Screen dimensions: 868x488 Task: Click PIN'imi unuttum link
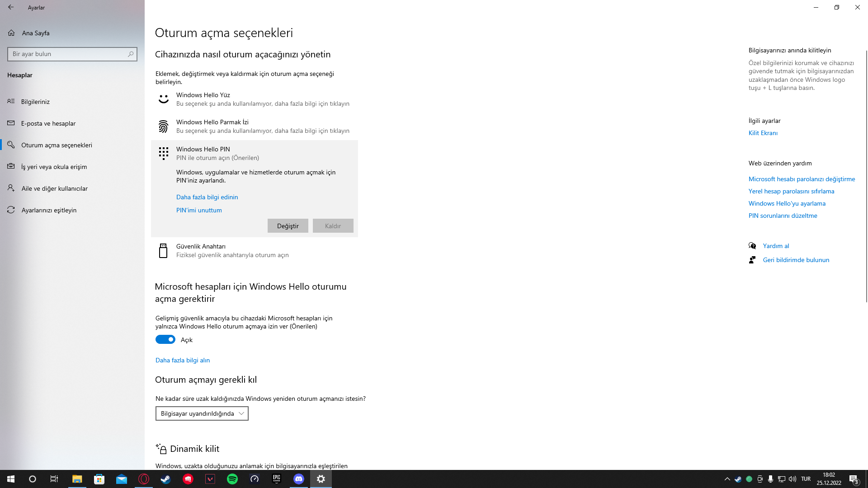pyautogui.click(x=199, y=210)
